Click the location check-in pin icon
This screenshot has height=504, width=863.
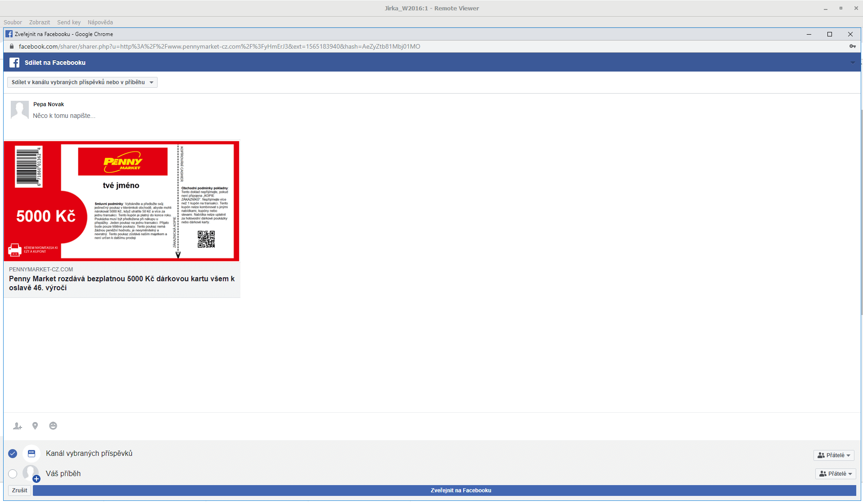coord(35,426)
